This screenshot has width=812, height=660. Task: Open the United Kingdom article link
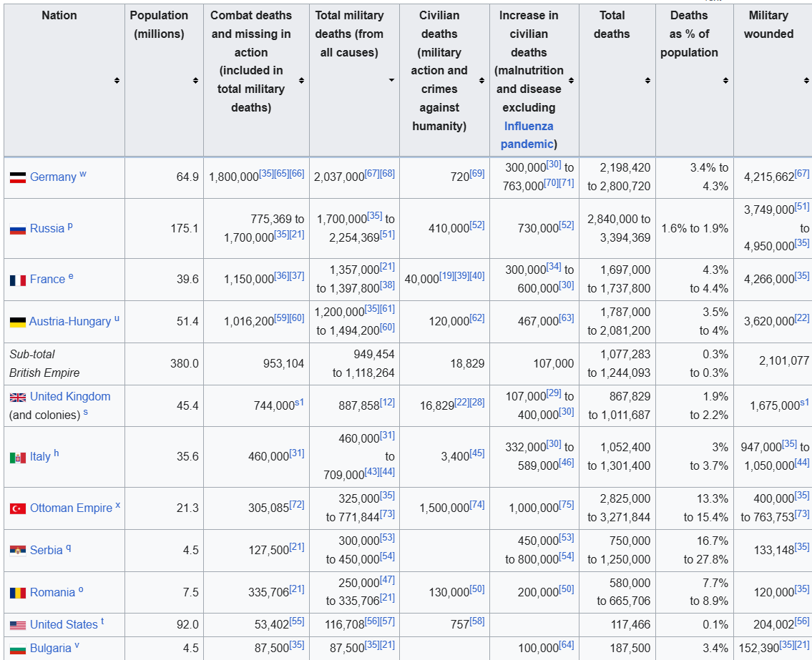(x=70, y=397)
